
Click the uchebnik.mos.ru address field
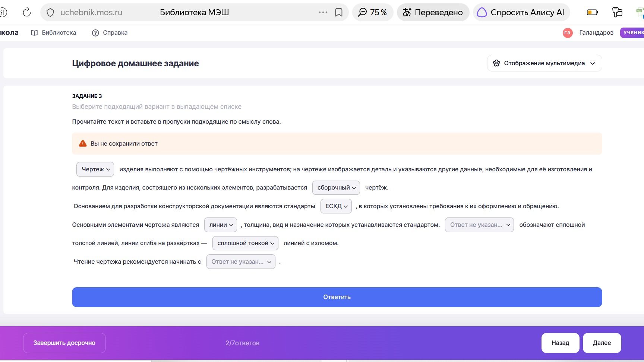pos(91,13)
